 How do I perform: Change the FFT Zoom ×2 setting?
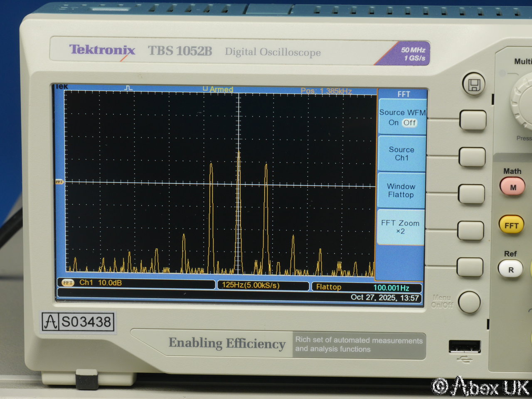click(x=400, y=227)
